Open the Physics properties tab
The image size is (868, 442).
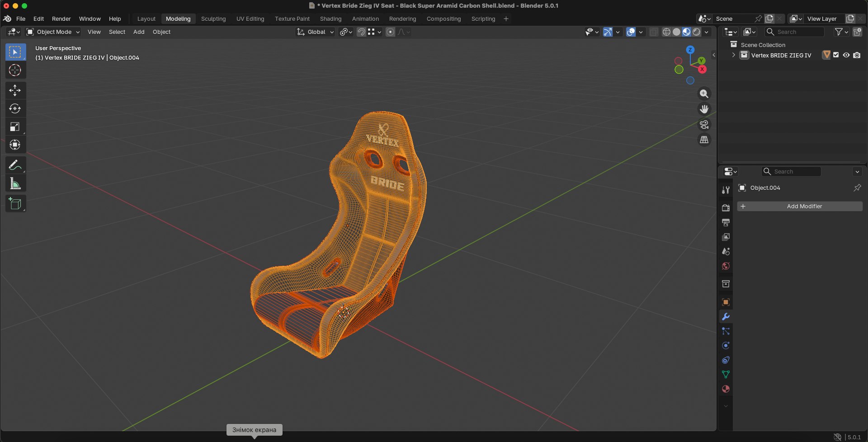pyautogui.click(x=726, y=346)
